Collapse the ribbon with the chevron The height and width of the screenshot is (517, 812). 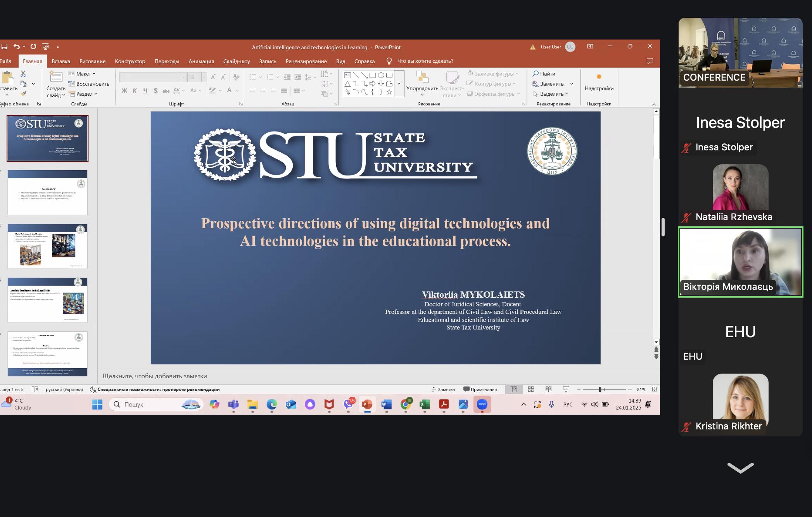pyautogui.click(x=654, y=104)
